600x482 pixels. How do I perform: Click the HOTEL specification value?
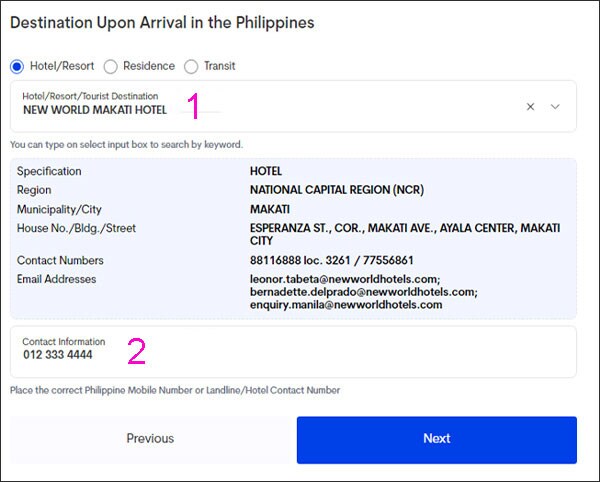point(266,172)
